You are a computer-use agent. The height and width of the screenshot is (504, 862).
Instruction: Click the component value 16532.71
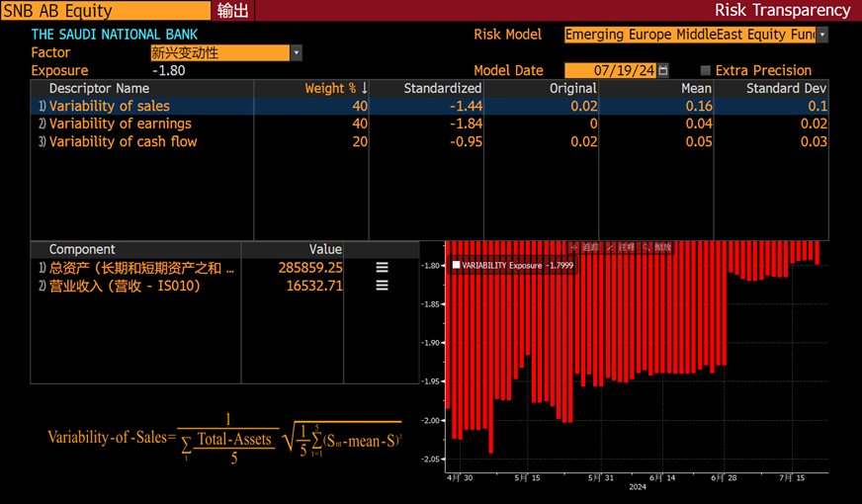pos(314,286)
